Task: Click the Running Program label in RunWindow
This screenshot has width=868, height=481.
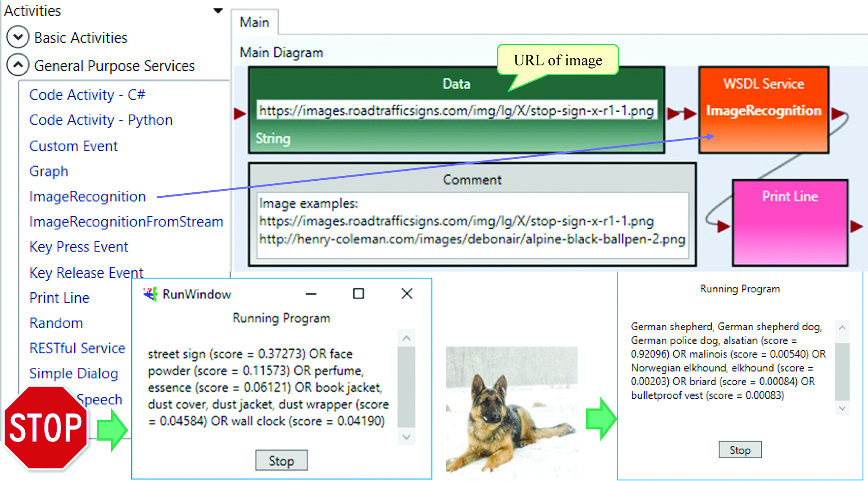Action: 281,318
